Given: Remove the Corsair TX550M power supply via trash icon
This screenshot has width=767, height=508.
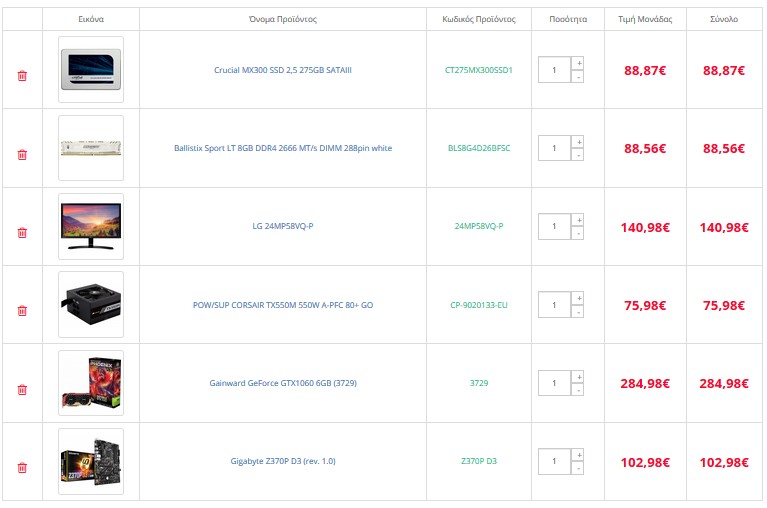Looking at the screenshot, I should pos(22,311).
